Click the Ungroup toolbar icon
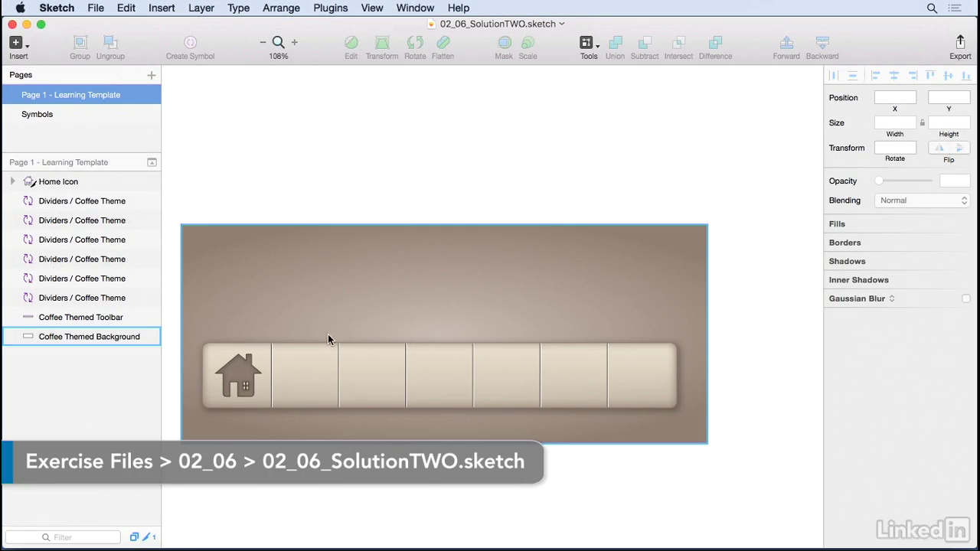The height and width of the screenshot is (551, 980). click(110, 43)
